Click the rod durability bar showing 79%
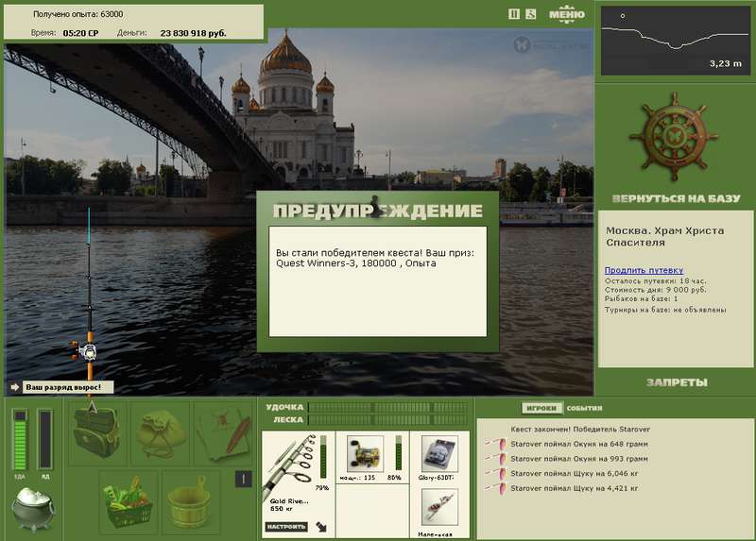 click(x=323, y=458)
